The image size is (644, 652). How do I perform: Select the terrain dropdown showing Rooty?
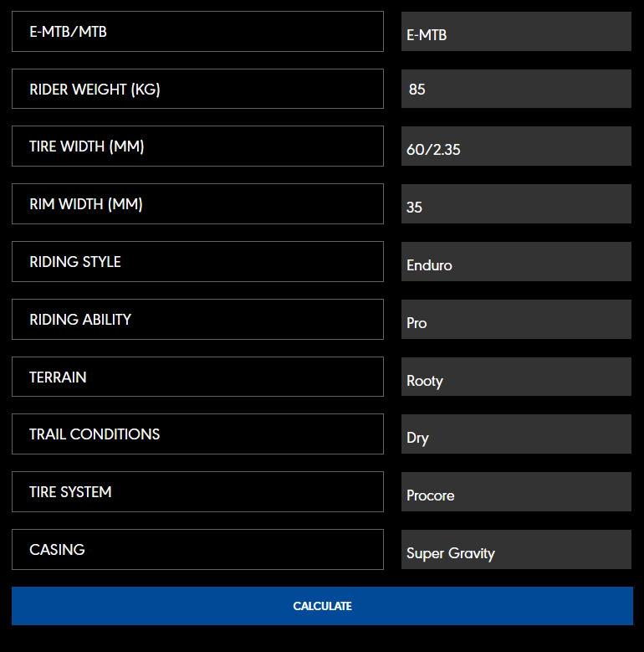[x=516, y=377]
